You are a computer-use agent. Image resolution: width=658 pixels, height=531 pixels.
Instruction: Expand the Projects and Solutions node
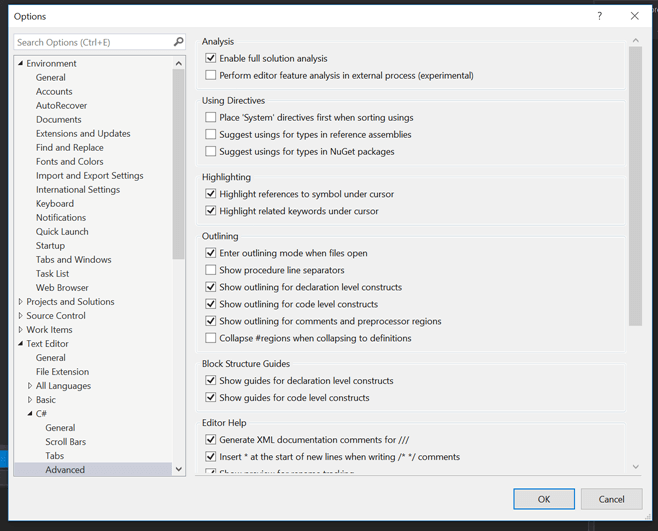point(21,302)
